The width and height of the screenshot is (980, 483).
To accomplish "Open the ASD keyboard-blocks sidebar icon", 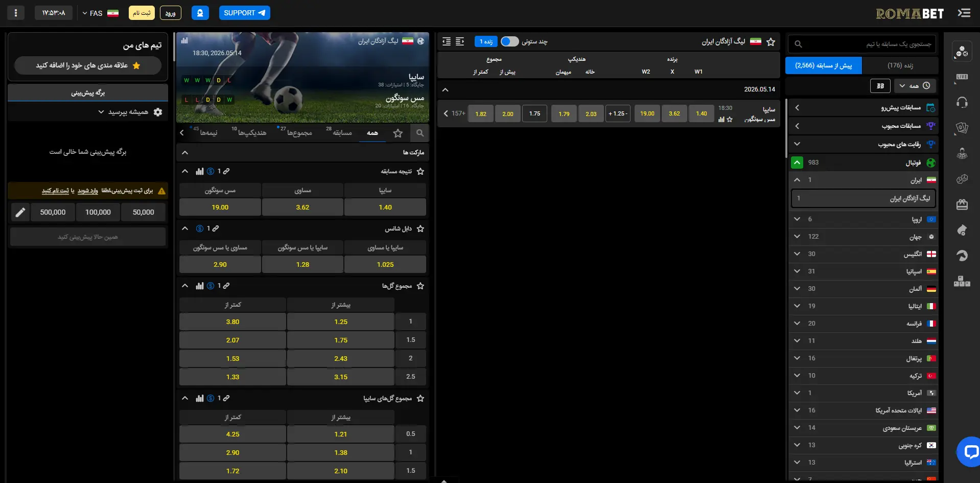I will tap(962, 281).
